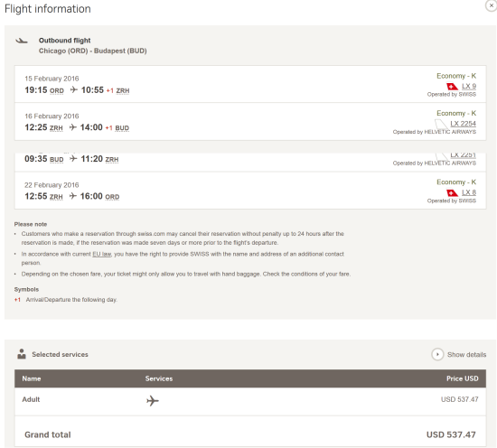The width and height of the screenshot is (497, 448).
Task: Click the Helvetic tail logo beside LX 2254
Action: pos(441,124)
